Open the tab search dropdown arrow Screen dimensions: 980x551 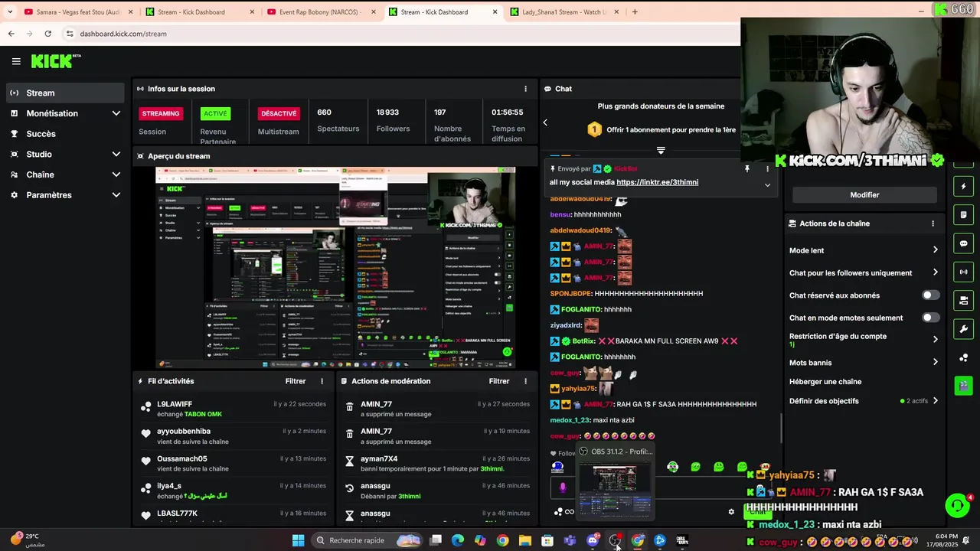click(10, 11)
